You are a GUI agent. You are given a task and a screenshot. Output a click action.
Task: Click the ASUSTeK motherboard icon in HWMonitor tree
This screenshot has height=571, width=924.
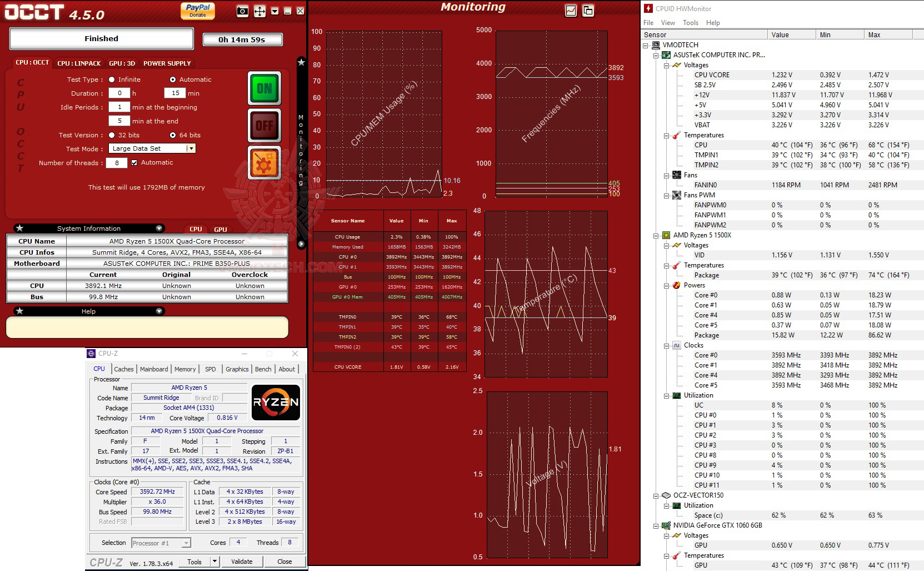click(666, 55)
